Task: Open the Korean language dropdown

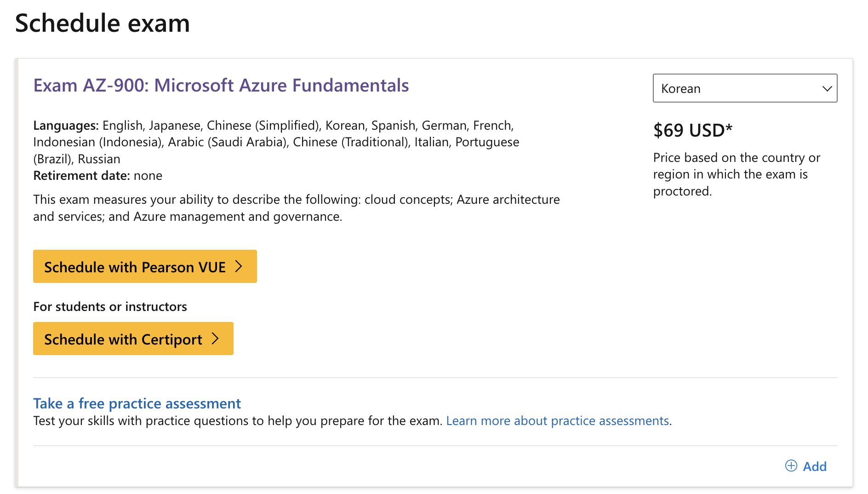Action: [x=744, y=88]
